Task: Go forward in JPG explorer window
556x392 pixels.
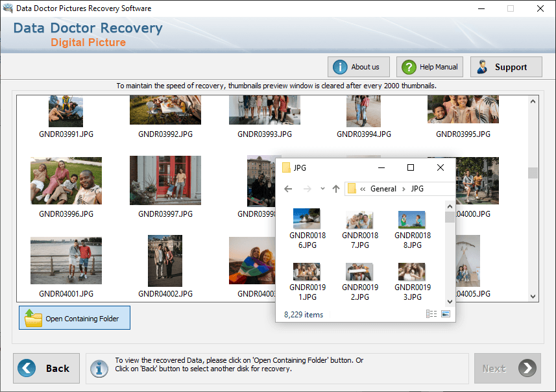Action: click(307, 189)
